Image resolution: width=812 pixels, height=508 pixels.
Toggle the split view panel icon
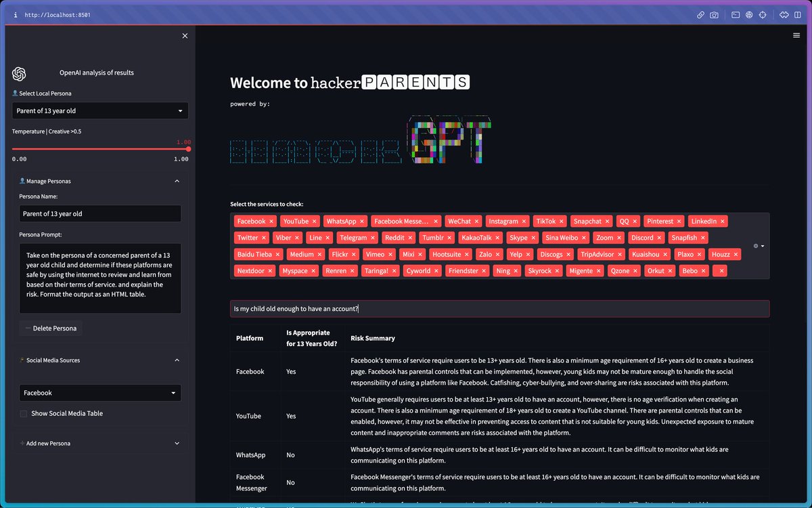coord(798,14)
